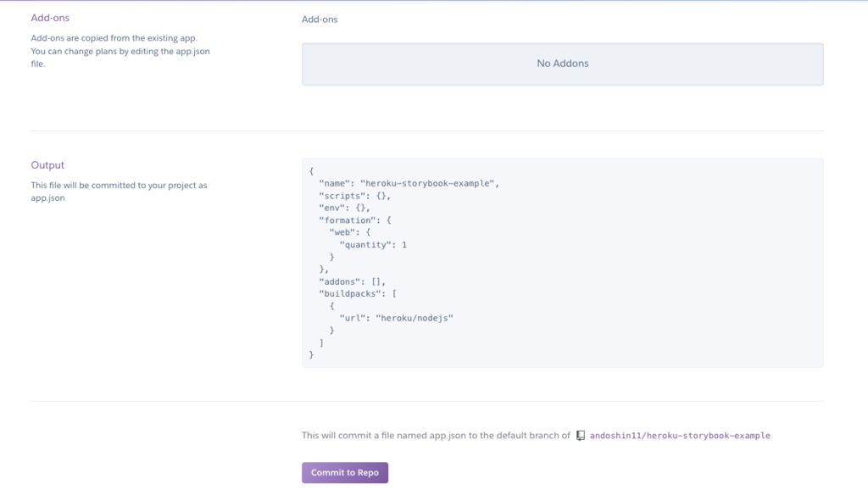The height and width of the screenshot is (490, 868).
Task: Click the "This will commit a file" notice
Action: [x=436, y=436]
